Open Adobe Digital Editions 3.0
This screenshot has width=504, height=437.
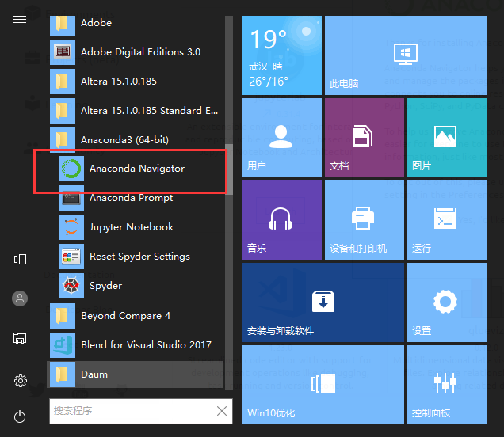[136, 52]
